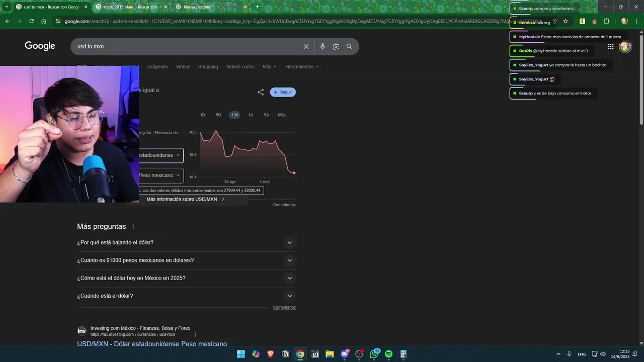
Task: Open a new tab with the plus button
Action: 258,7
